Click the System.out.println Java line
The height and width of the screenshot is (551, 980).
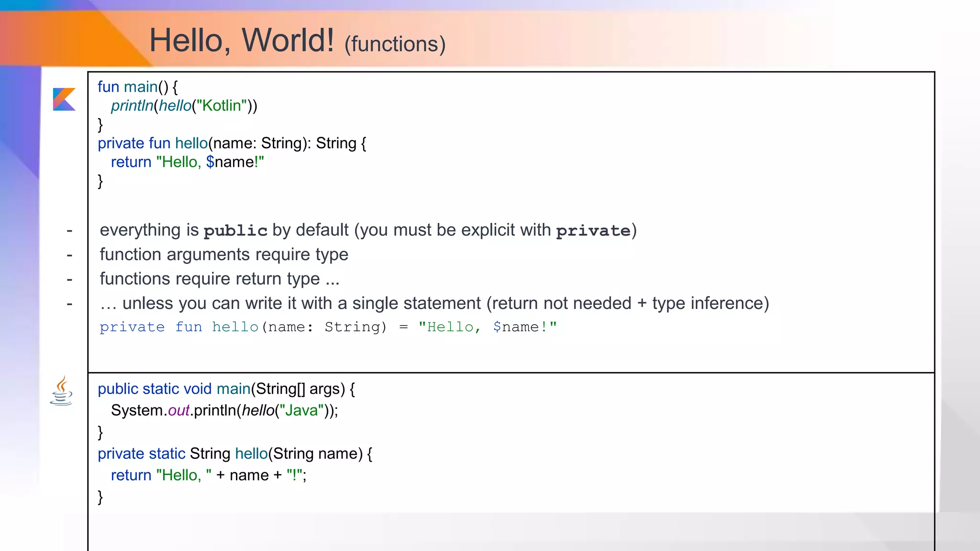[x=224, y=410]
